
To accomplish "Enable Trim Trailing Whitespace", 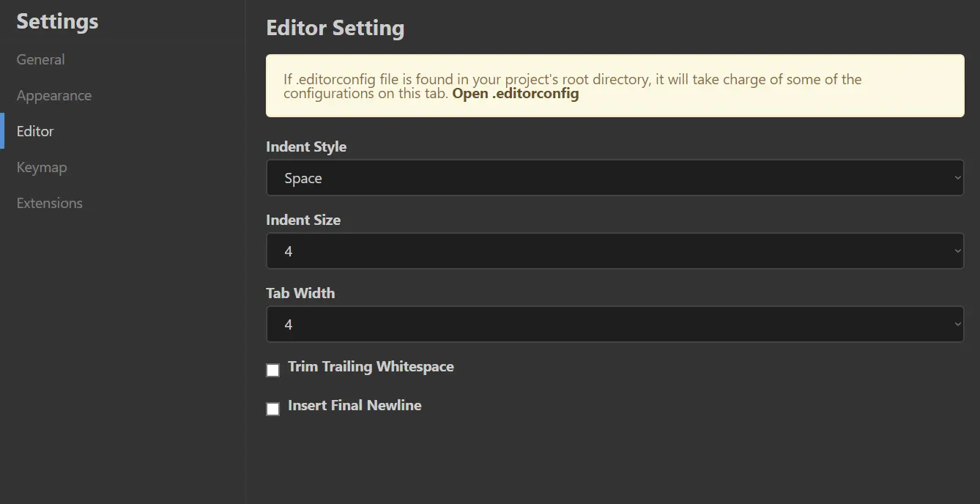I will click(272, 370).
